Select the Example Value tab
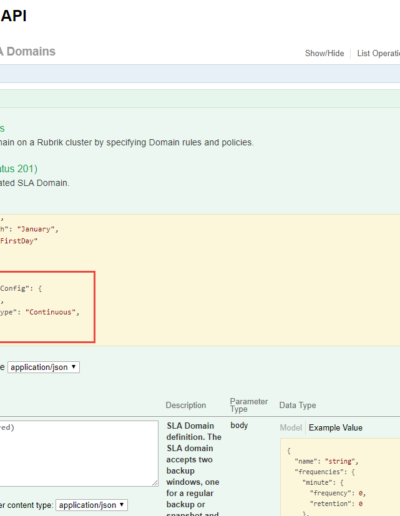400x516 pixels. click(x=335, y=428)
